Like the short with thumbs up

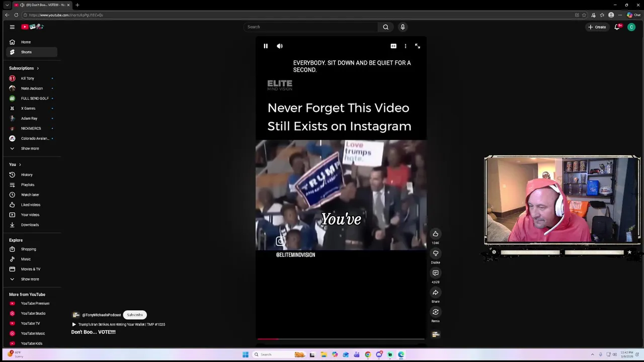pos(436,234)
